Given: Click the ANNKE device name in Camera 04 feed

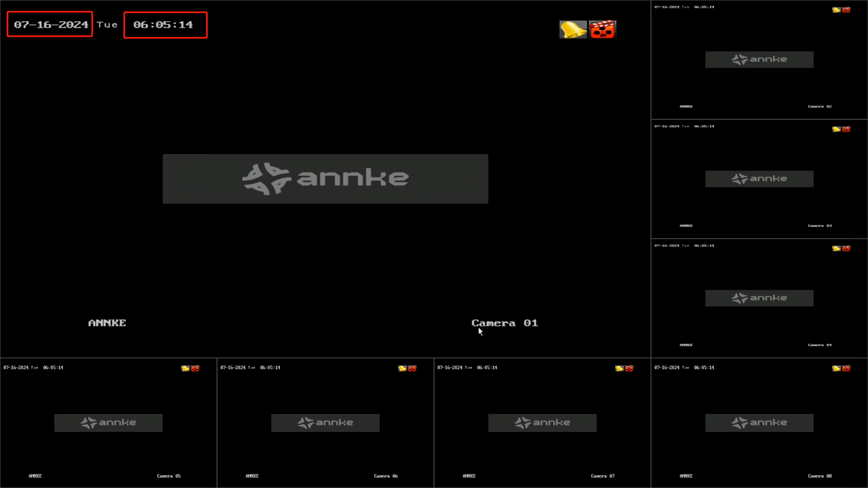Looking at the screenshot, I should coord(686,345).
